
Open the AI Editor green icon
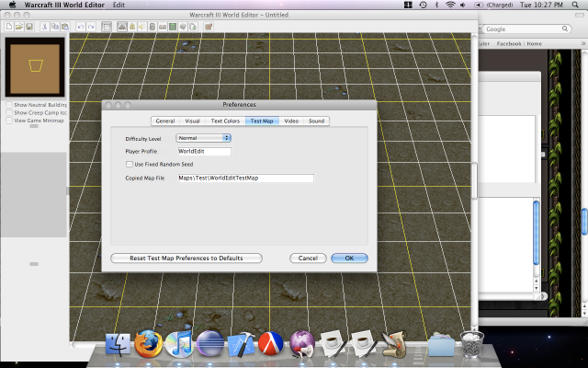173,27
